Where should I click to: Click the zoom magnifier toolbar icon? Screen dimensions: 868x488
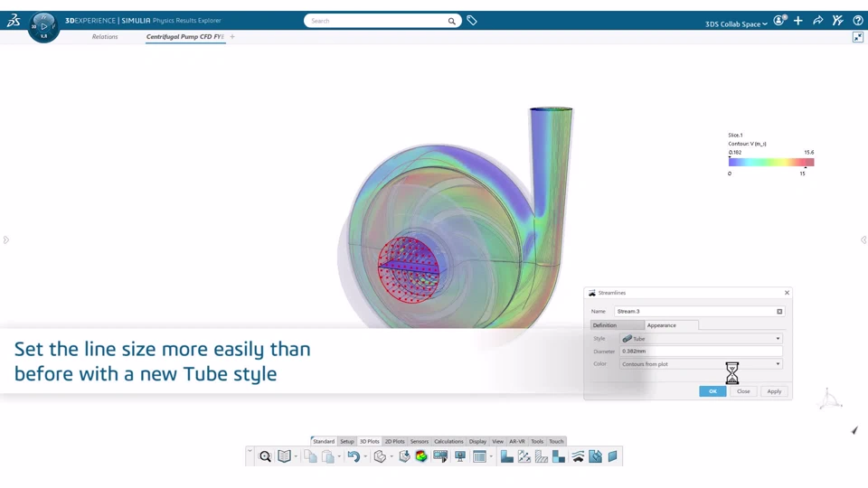tap(265, 456)
